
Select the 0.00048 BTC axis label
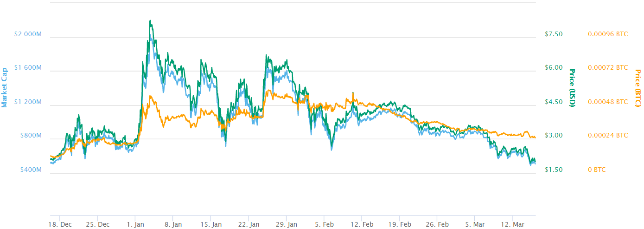click(608, 102)
